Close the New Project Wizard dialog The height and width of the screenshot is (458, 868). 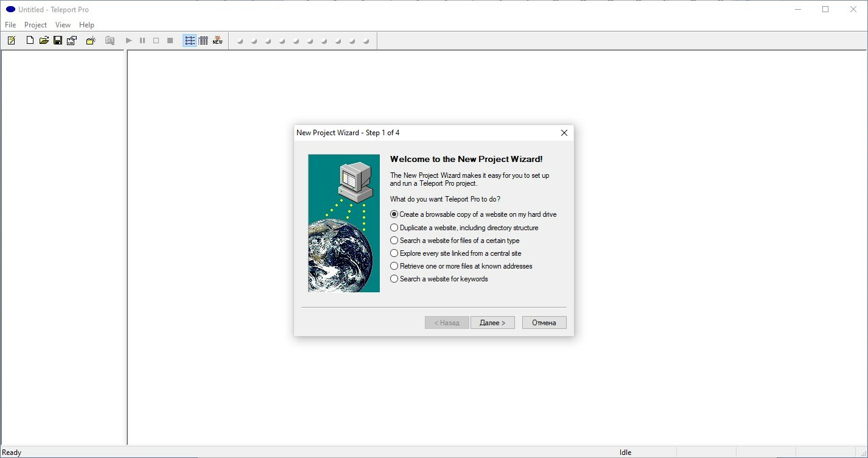(564, 133)
